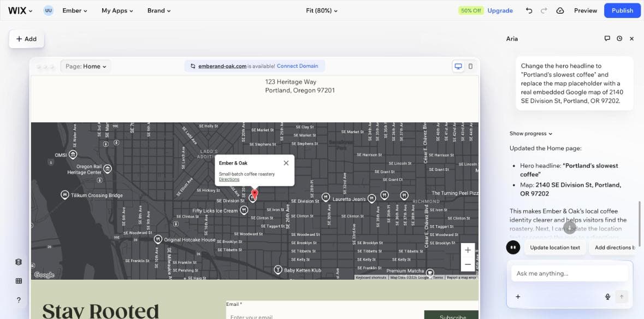The width and height of the screenshot is (644, 319).
Task: Open the layers panel icon
Action: [19, 262]
